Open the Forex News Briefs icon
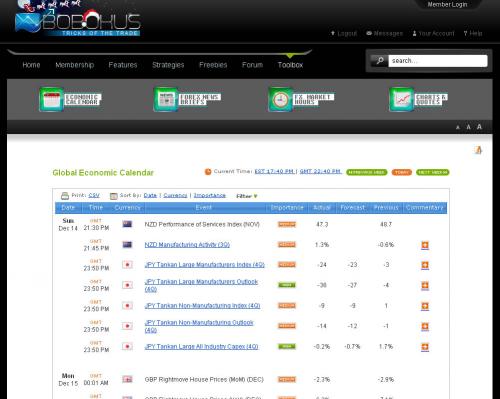This screenshot has height=399, width=500. tap(166, 99)
